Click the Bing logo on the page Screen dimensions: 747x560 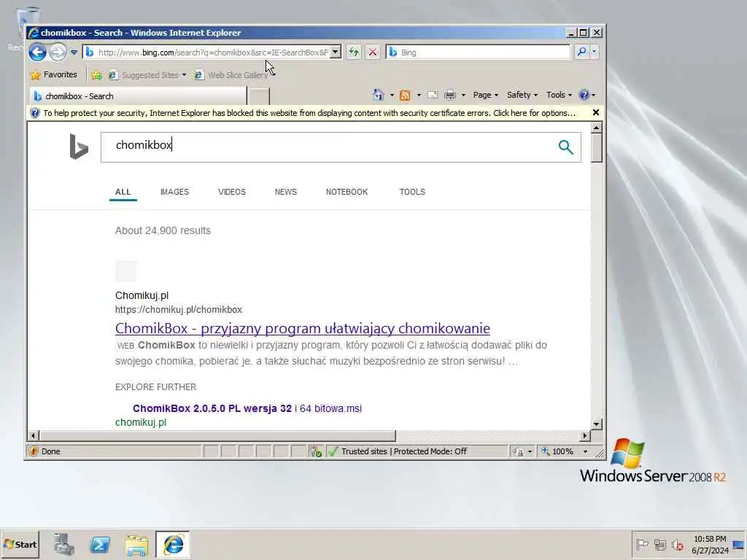coord(79,146)
